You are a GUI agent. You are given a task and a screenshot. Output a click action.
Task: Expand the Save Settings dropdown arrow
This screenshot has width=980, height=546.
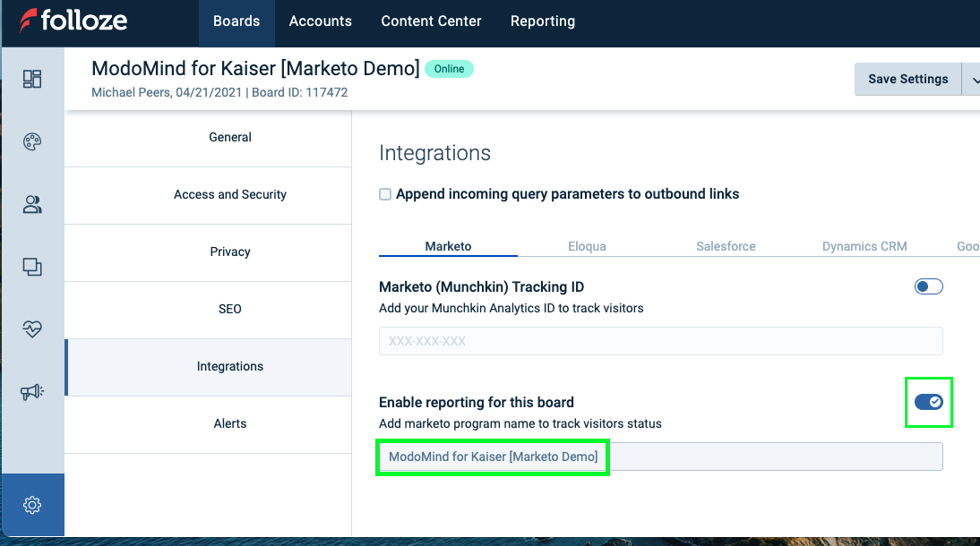pyautogui.click(x=974, y=80)
